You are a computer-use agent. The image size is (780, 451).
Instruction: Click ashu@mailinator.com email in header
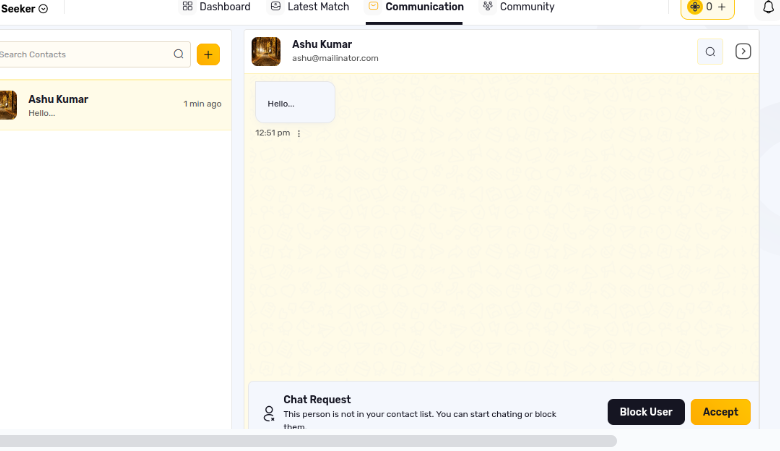click(335, 58)
